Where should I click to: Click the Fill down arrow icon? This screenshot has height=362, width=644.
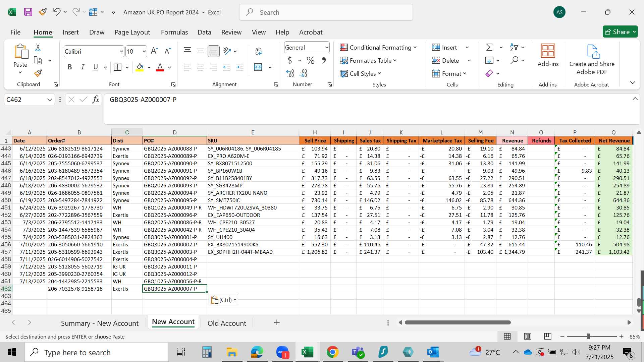489,61
